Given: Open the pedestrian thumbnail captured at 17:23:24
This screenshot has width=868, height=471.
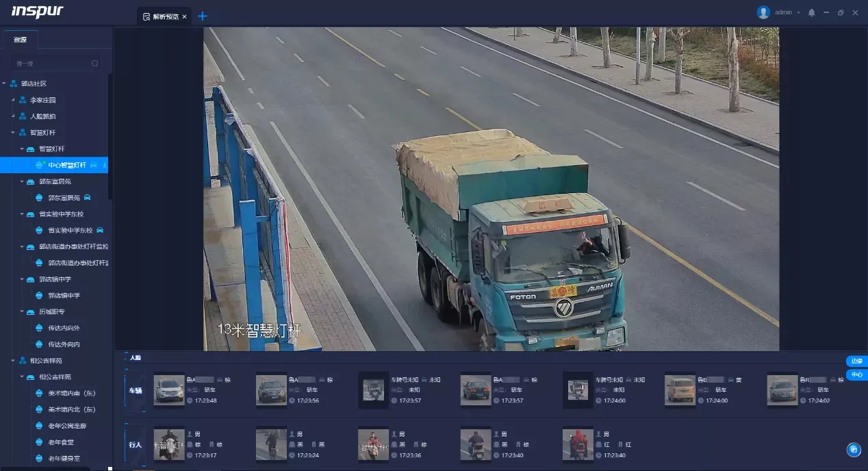Looking at the screenshot, I should (272, 444).
